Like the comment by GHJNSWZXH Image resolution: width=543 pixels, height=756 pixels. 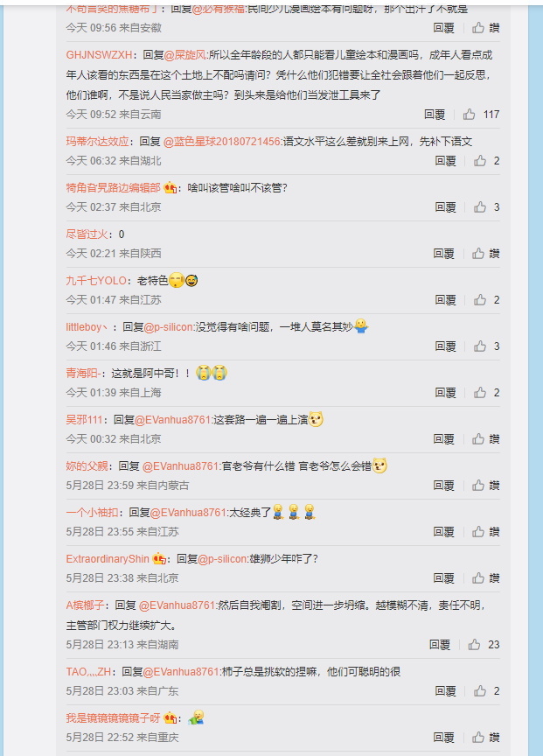[x=469, y=115]
